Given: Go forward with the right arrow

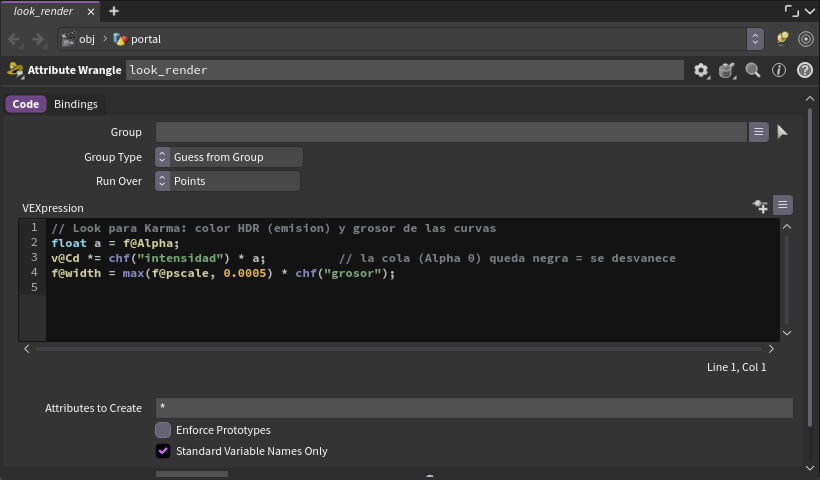Looking at the screenshot, I should [38, 39].
